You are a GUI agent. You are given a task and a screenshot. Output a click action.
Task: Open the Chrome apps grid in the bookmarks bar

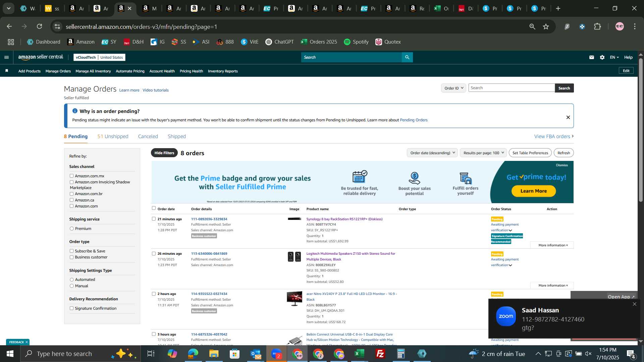click(x=11, y=42)
